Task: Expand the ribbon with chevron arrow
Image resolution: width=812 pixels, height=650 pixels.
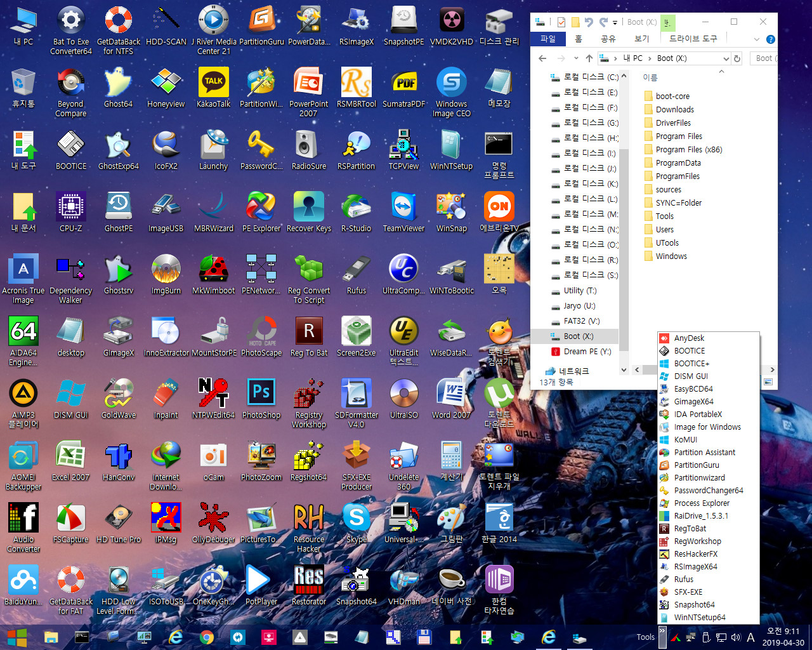Action: click(756, 39)
